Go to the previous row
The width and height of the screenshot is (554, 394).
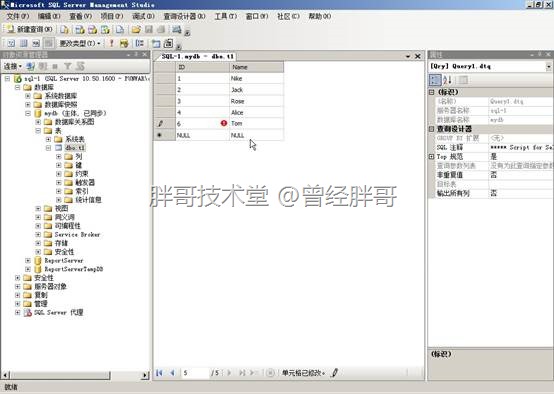tap(172, 372)
